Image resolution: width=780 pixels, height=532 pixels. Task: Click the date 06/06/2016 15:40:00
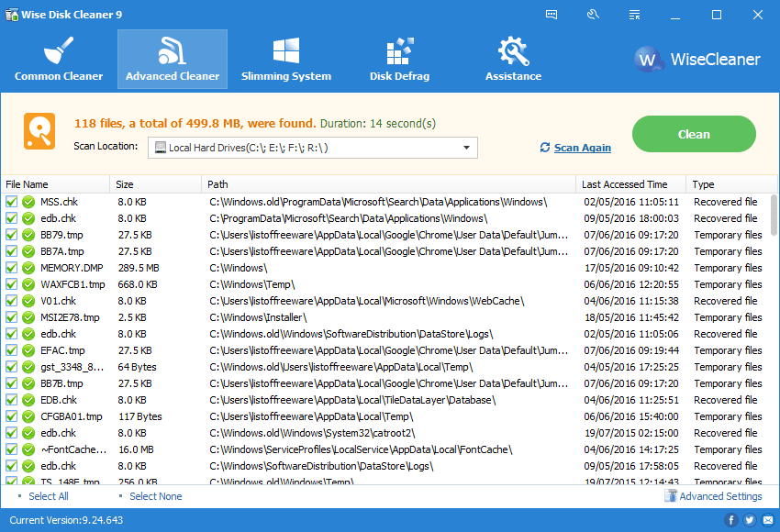[x=631, y=416]
